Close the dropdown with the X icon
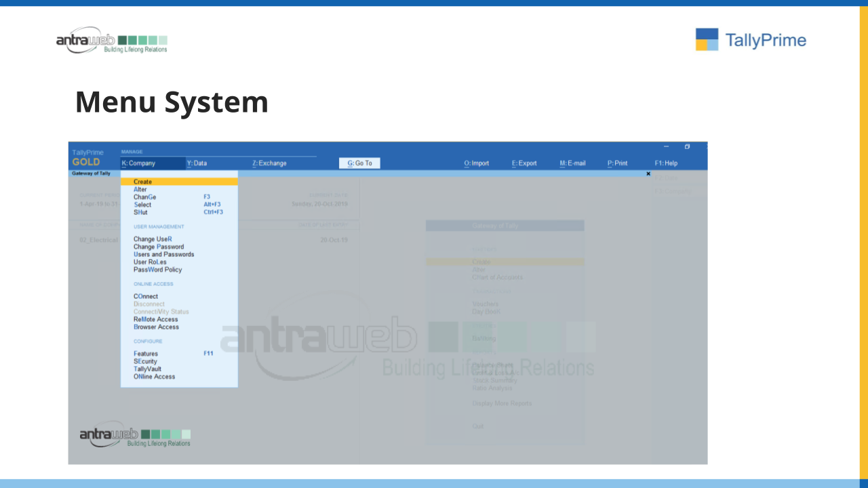The width and height of the screenshot is (868, 488). click(648, 174)
